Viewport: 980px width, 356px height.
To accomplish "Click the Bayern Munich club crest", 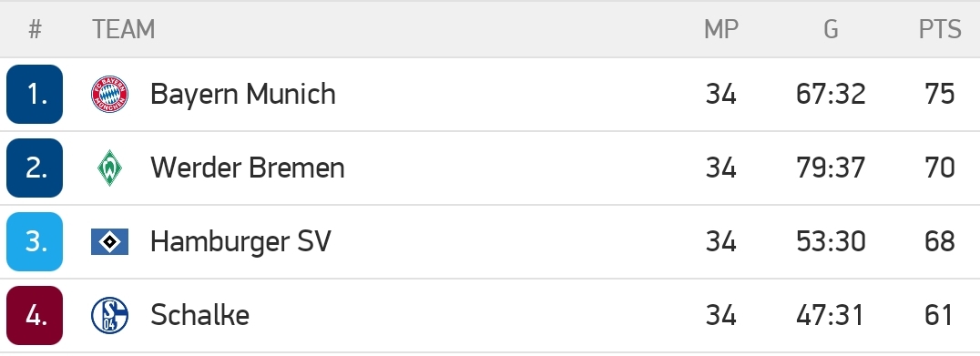I will (109, 95).
